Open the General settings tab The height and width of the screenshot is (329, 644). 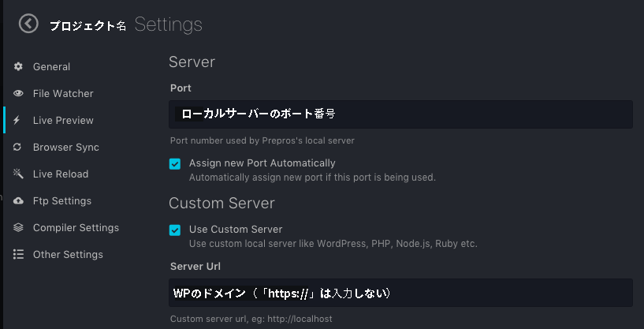[51, 66]
